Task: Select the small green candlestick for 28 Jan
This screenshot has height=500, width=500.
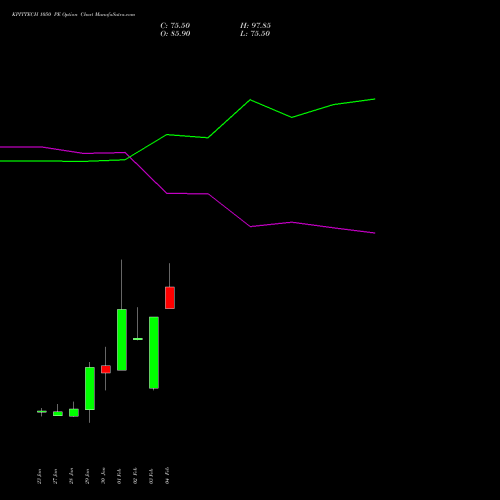Action: pyautogui.click(x=74, y=413)
